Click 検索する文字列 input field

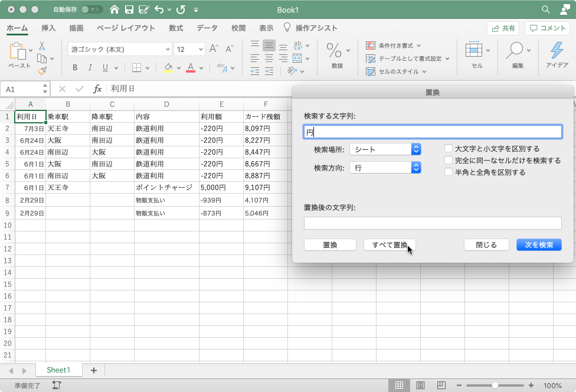click(433, 132)
